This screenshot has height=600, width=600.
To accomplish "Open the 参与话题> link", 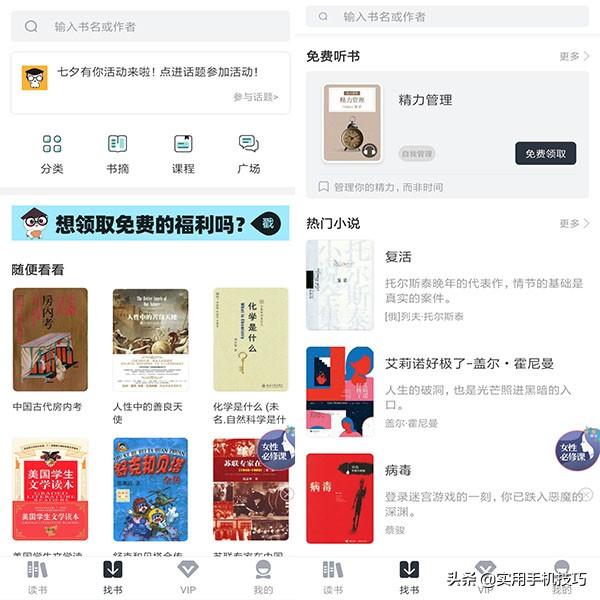I will click(256, 97).
